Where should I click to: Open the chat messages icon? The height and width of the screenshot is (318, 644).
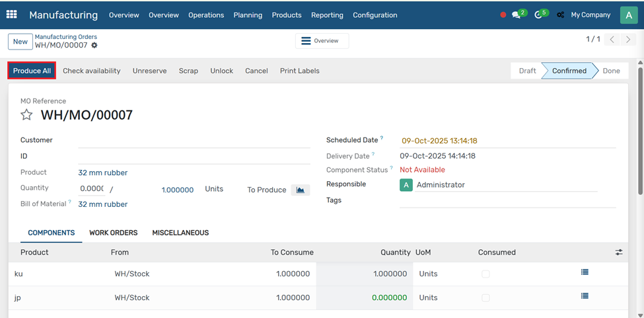pyautogui.click(x=517, y=15)
